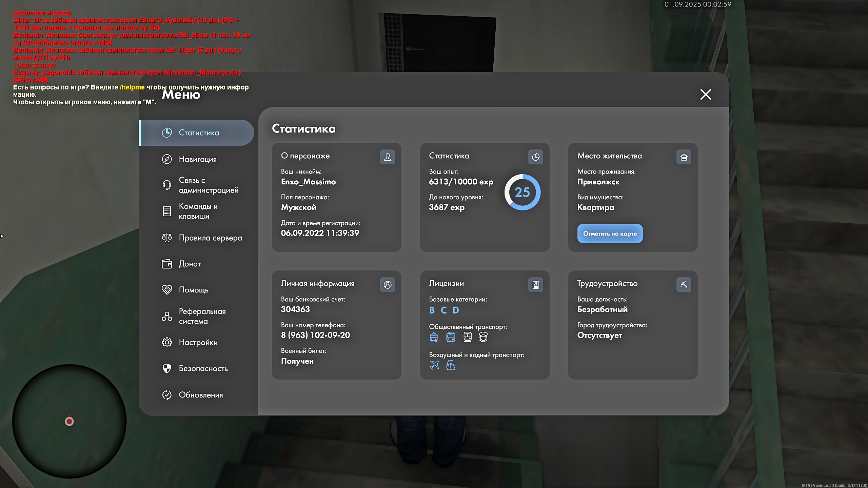
Task: Click the /helpme command in chat
Action: click(x=132, y=87)
